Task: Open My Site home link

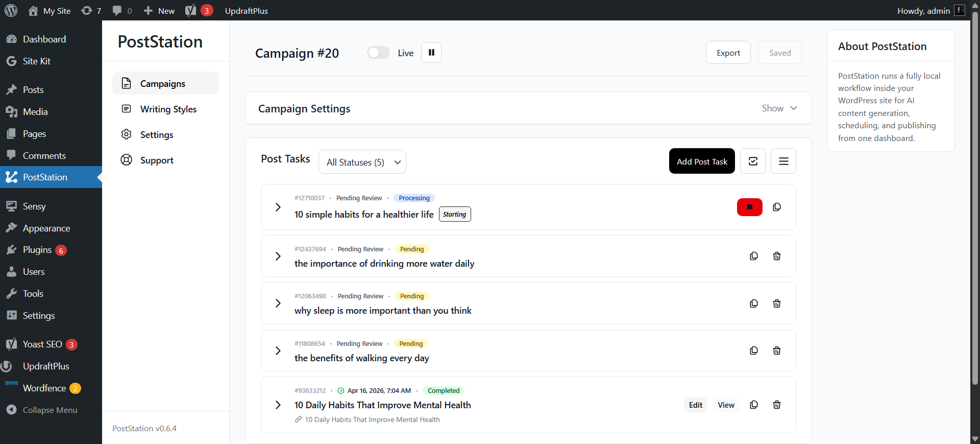Action: (x=50, y=11)
